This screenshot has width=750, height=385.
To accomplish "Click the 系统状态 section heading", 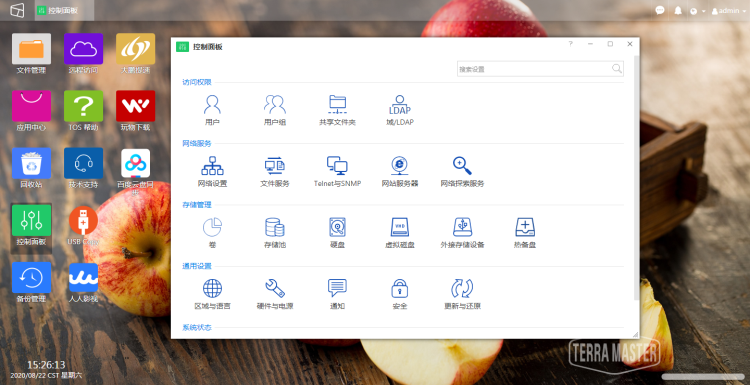I will pos(197,328).
